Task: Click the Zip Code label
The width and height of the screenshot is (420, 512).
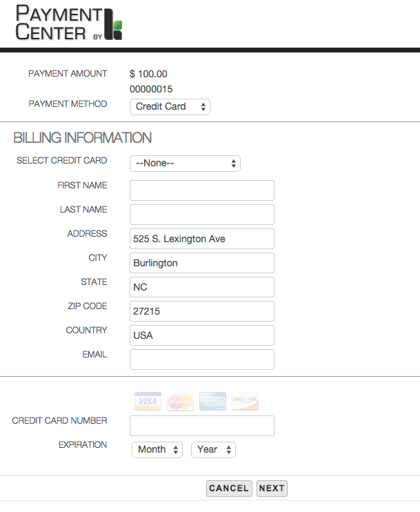Action: point(88,306)
